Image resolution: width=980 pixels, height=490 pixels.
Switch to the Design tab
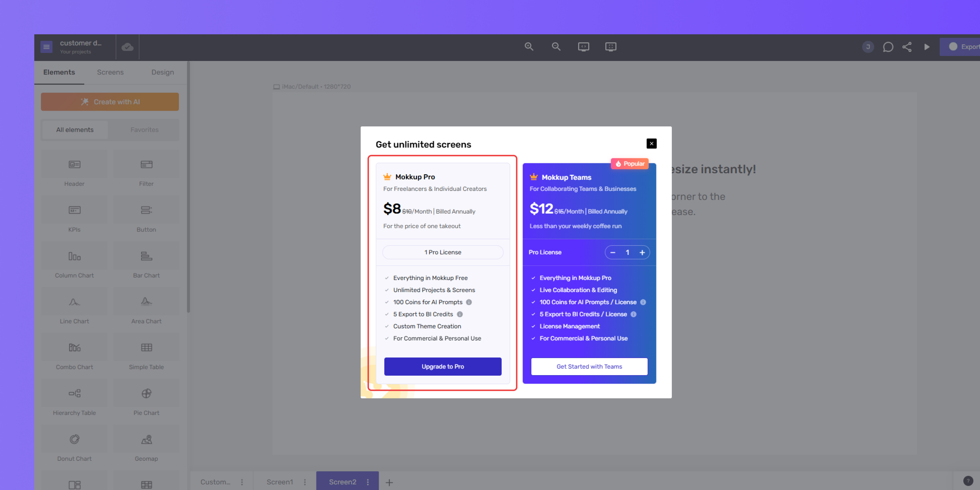click(x=163, y=72)
